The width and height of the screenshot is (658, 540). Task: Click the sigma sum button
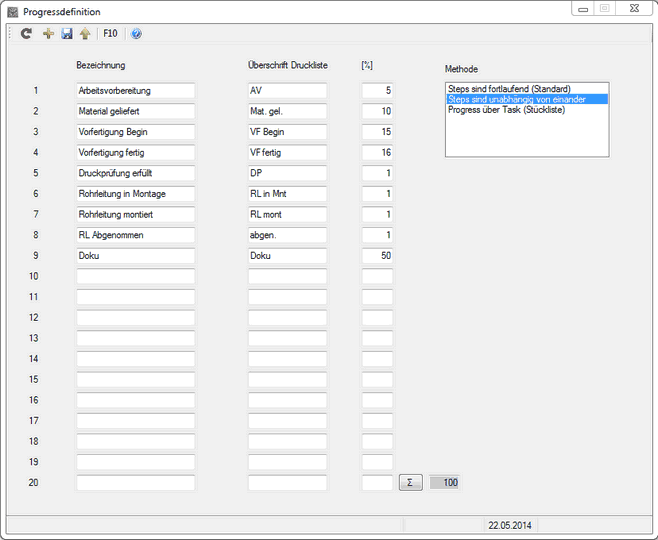tap(410, 483)
